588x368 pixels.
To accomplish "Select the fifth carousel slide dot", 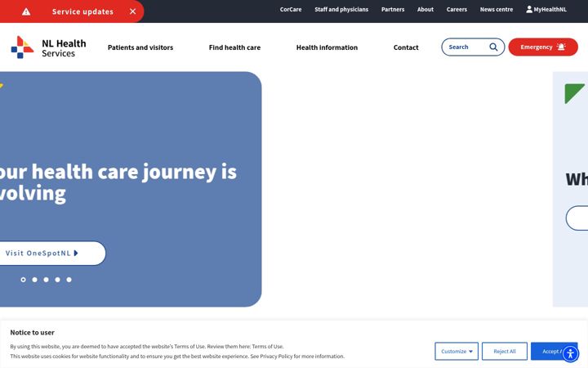I will (x=69, y=280).
